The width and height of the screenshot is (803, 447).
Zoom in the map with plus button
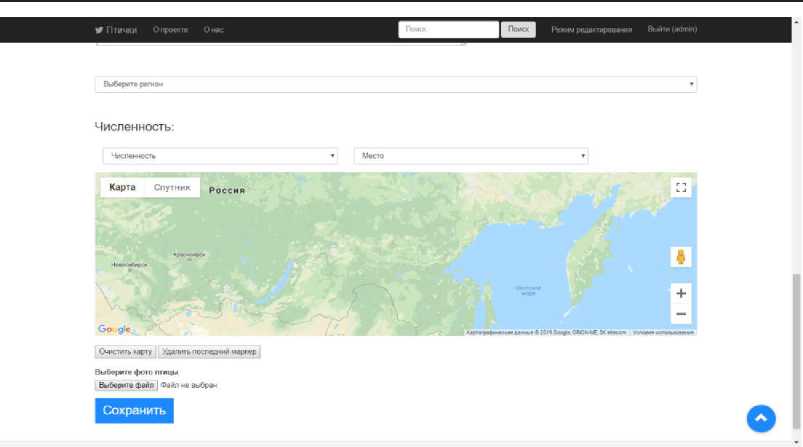click(x=681, y=293)
